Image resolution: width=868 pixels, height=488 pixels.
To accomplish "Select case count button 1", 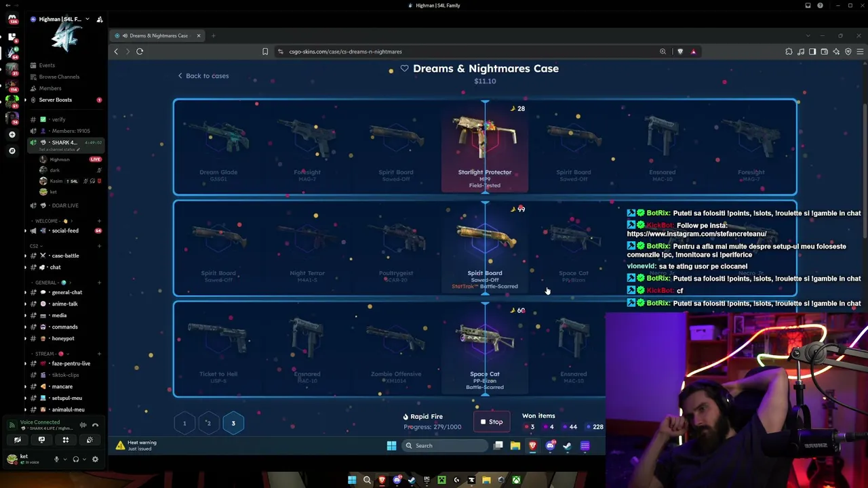I will coord(184,423).
